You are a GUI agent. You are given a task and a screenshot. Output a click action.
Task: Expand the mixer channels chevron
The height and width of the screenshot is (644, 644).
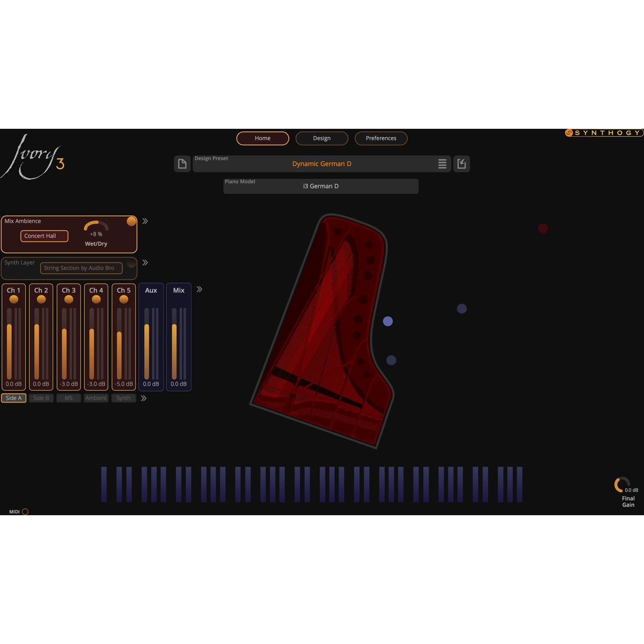click(x=199, y=289)
